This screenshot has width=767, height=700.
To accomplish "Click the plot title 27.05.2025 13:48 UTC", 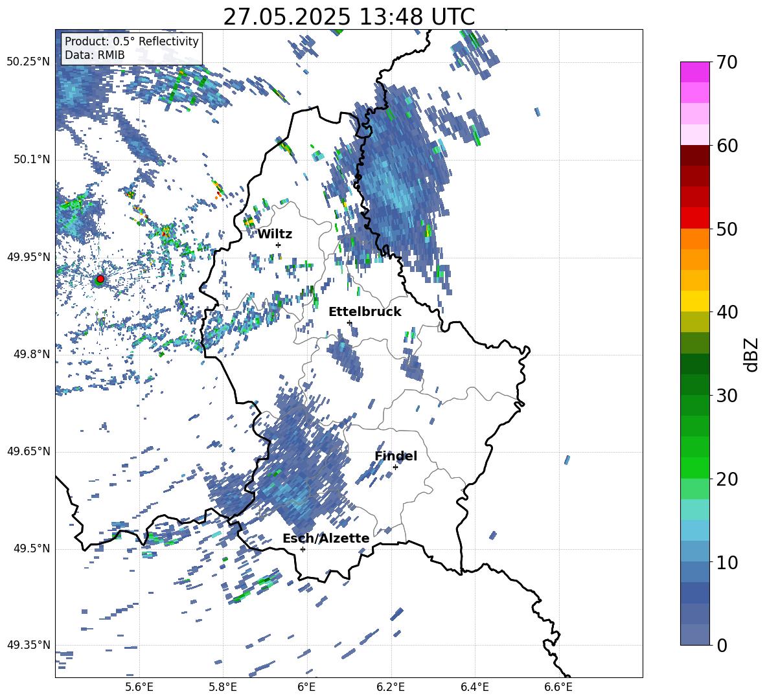I will click(349, 17).
